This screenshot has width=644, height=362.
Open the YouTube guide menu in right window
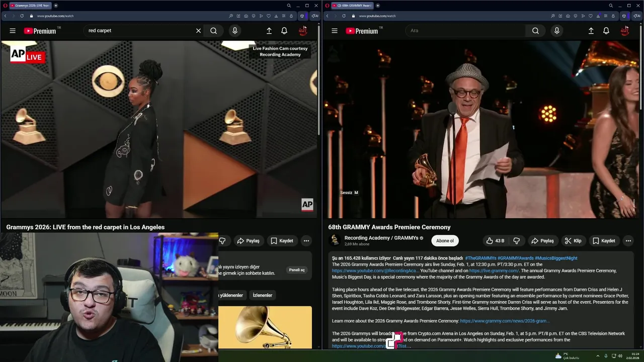coord(335,31)
